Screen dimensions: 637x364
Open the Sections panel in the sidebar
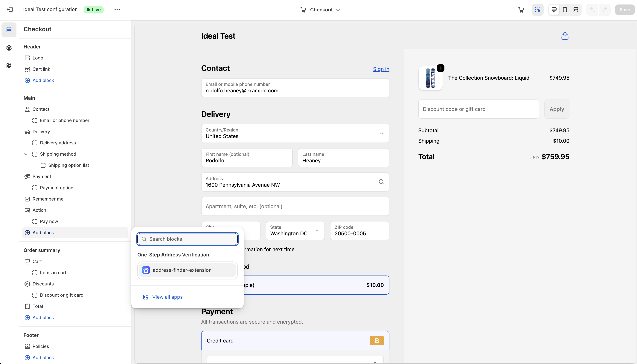coord(9,30)
